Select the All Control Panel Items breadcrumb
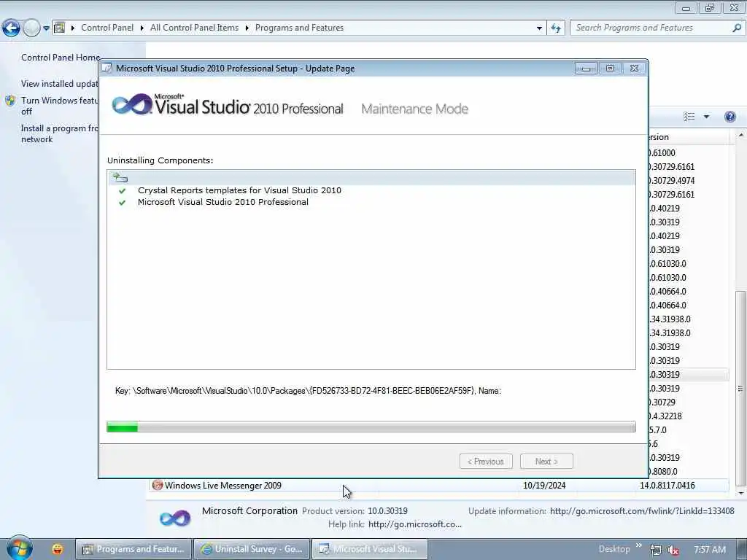This screenshot has height=560, width=747. tap(194, 28)
